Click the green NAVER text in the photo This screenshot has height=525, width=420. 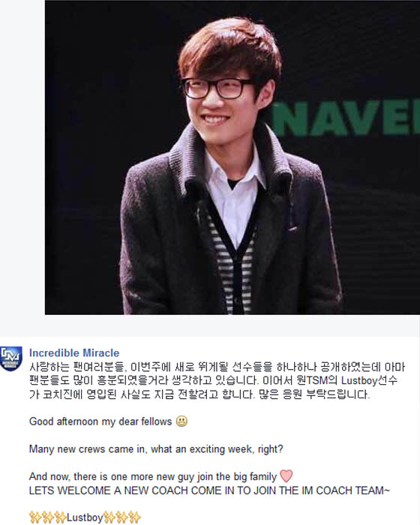point(346,118)
